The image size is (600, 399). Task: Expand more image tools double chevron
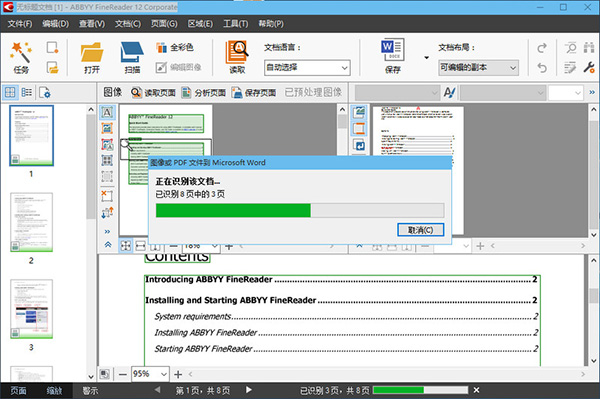click(x=107, y=231)
